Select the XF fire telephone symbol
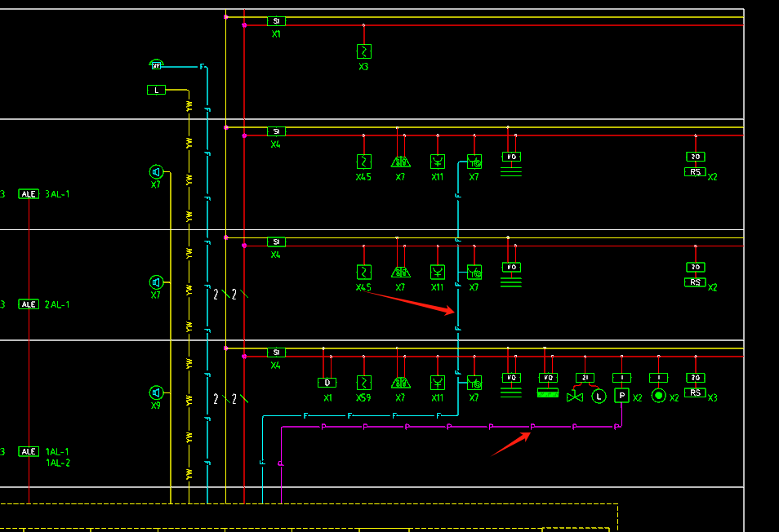 (157, 64)
